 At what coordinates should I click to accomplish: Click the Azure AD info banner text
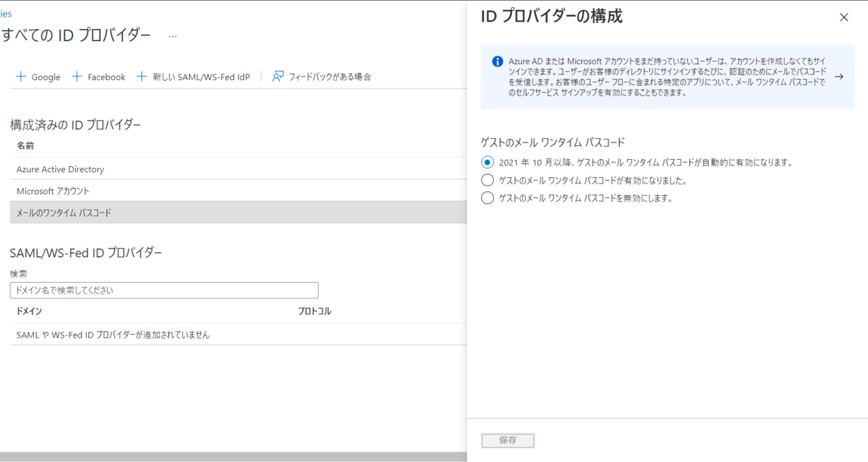pos(665,77)
